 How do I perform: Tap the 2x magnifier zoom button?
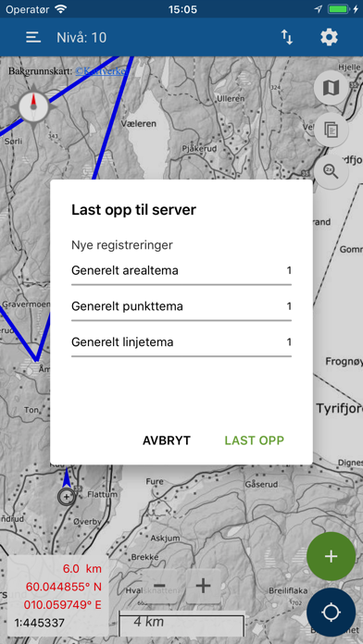pos(331,171)
